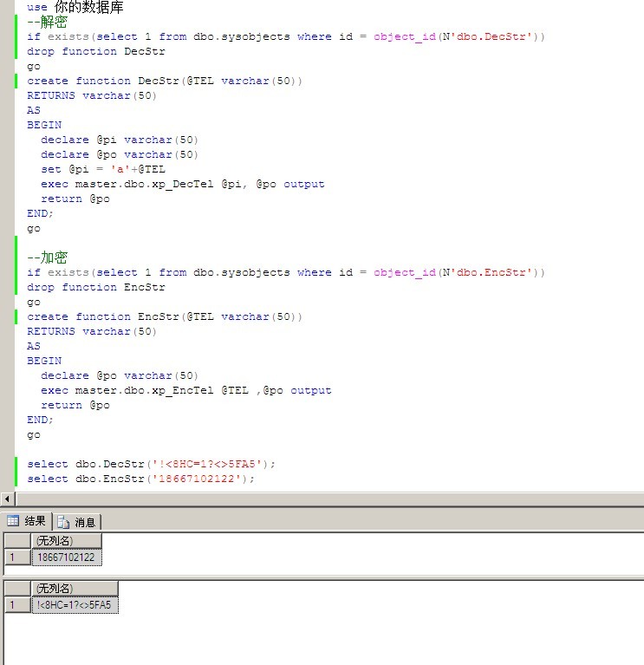
Task: Click the exec master.dbo.xp_EncTel line
Action: point(186,390)
